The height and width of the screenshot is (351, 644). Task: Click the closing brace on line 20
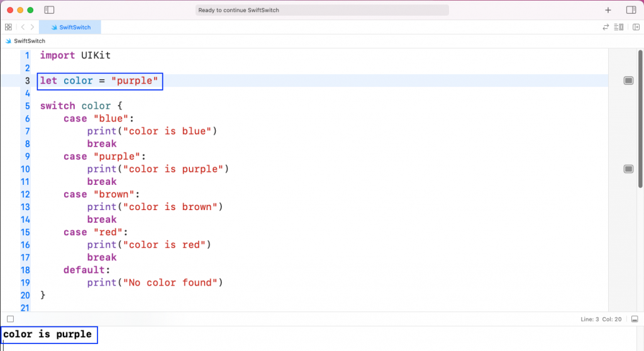(42, 295)
